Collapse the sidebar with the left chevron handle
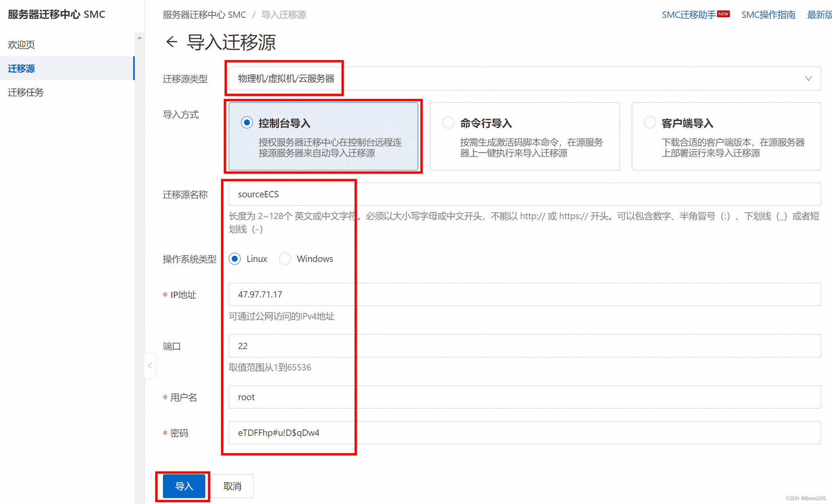This screenshot has width=832, height=504. tap(150, 365)
